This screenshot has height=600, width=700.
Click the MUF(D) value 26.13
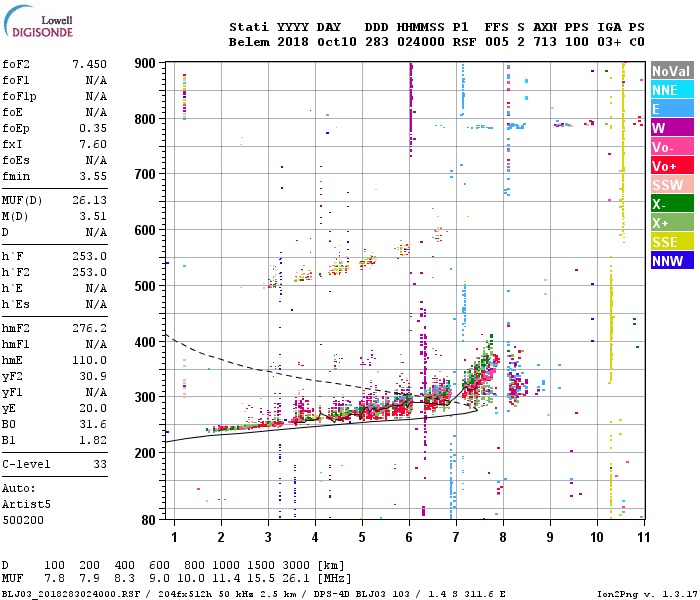click(90, 200)
